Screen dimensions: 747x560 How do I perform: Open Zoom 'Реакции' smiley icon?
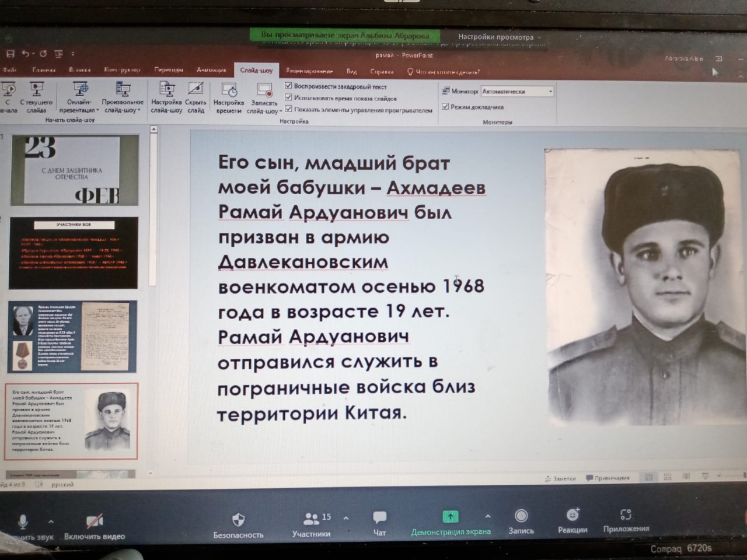click(573, 514)
